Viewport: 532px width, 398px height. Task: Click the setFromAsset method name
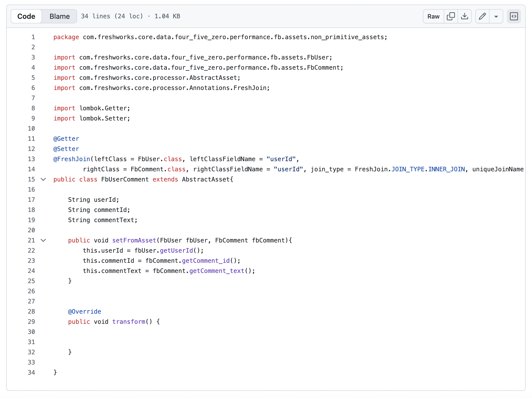tap(134, 240)
